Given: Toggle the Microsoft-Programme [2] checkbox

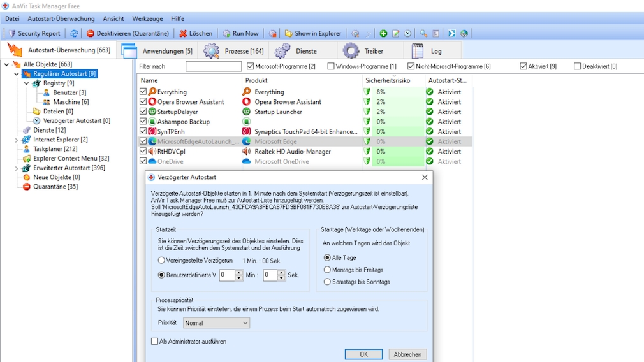Looking at the screenshot, I should (250, 66).
